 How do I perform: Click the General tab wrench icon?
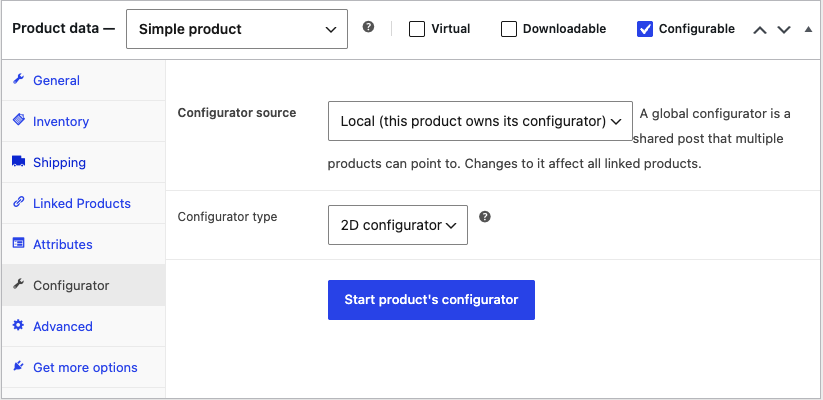(x=18, y=80)
